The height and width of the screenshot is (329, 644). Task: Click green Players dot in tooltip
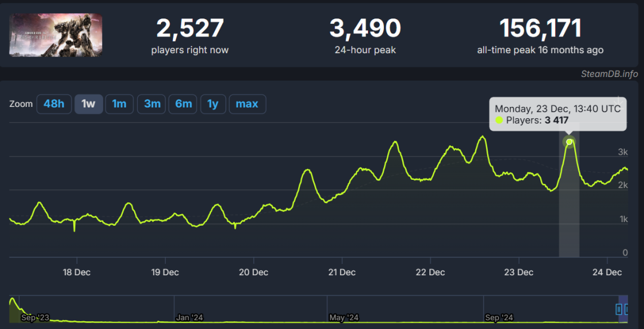pyautogui.click(x=499, y=120)
